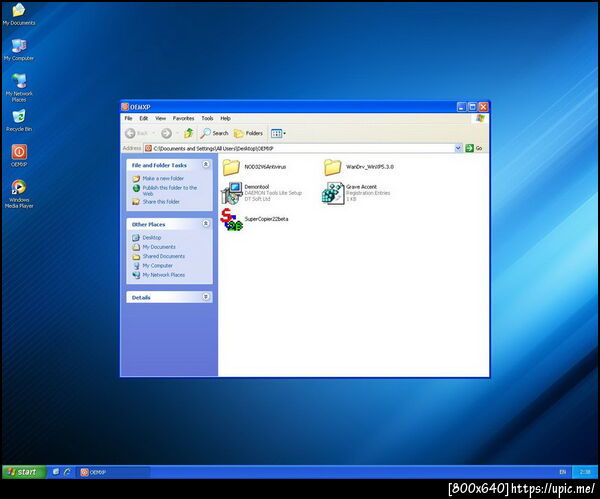Open Back history dropdown arrow
This screenshot has height=499, width=600.
[x=154, y=133]
